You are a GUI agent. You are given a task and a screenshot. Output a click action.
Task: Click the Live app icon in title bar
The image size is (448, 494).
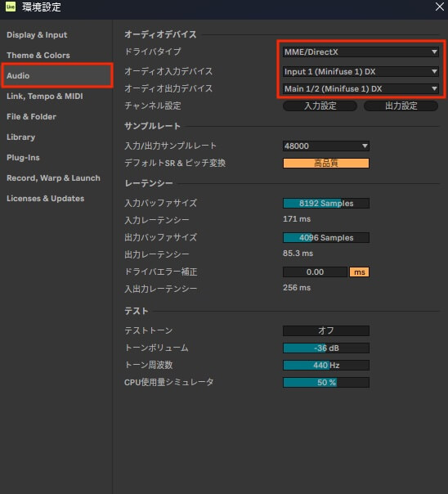click(11, 7)
